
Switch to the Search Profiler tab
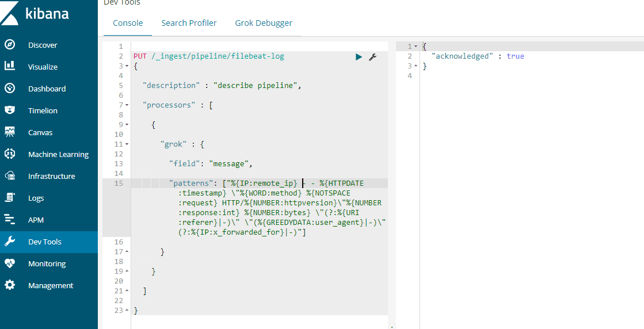pos(189,23)
